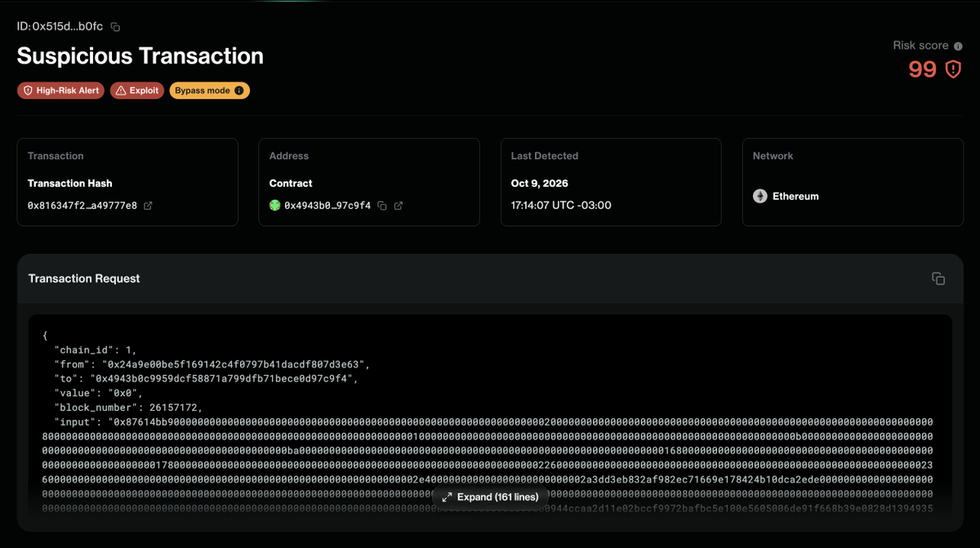Click the Ethereum network name

795,197
